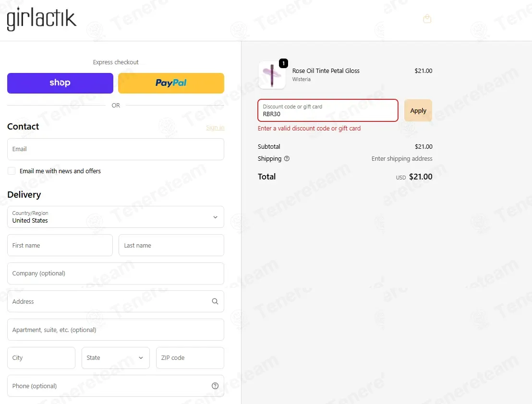
Task: Click the discount code field containing RBR30
Action: (x=328, y=110)
